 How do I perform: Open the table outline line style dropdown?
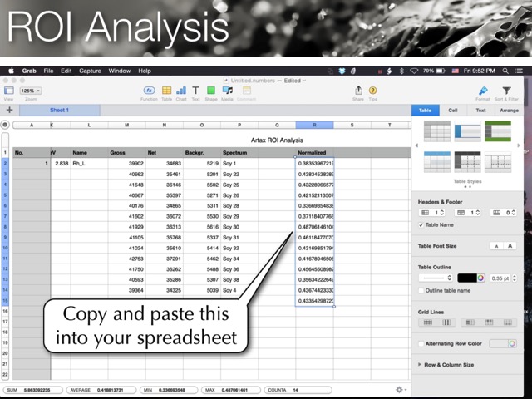click(436, 278)
